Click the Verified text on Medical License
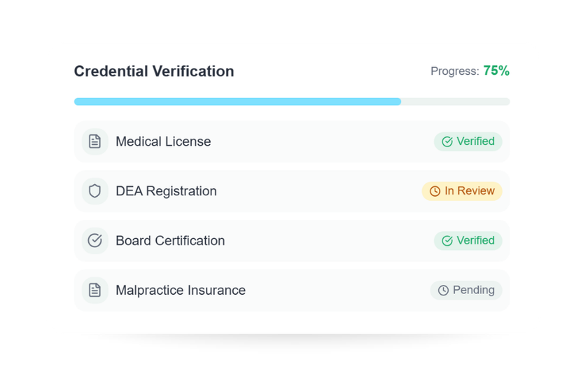The width and height of the screenshot is (588, 376). [x=475, y=141]
